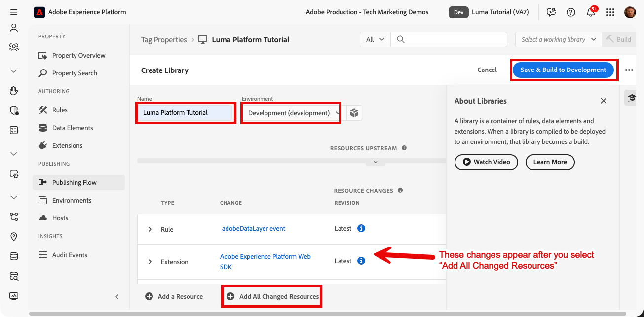Go to Data Elements
Image resolution: width=644 pixels, height=317 pixels.
79,128
